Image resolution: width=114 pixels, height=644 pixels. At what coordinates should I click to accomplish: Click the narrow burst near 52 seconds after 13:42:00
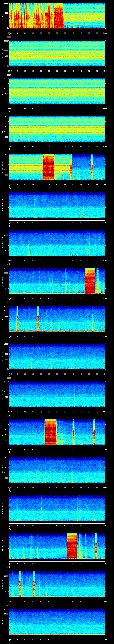(92, 167)
